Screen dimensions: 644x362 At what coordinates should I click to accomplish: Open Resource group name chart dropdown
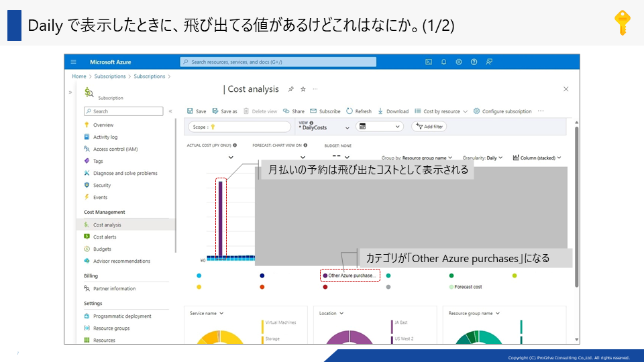pos(474,313)
